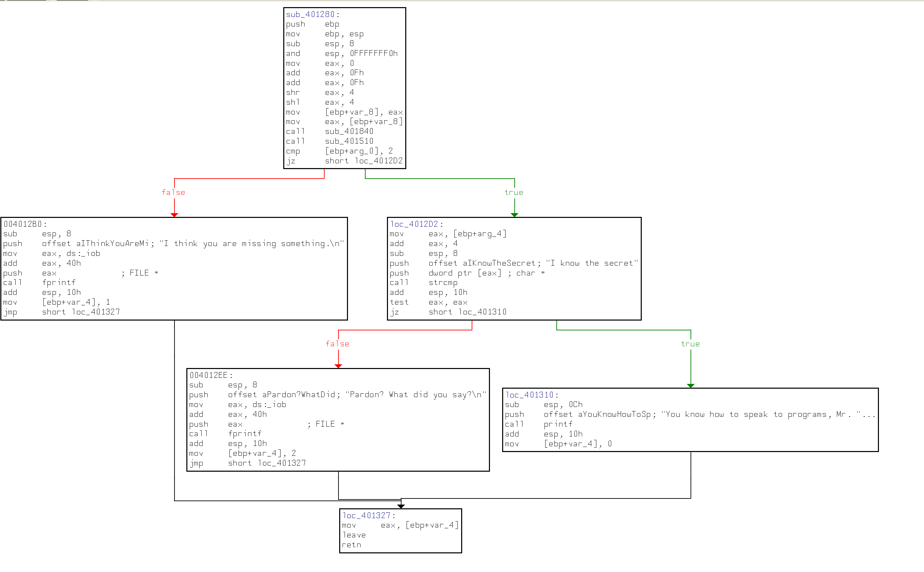Click 'false' edge label above block 004012B0
This screenshot has height=572, width=924.
(173, 192)
